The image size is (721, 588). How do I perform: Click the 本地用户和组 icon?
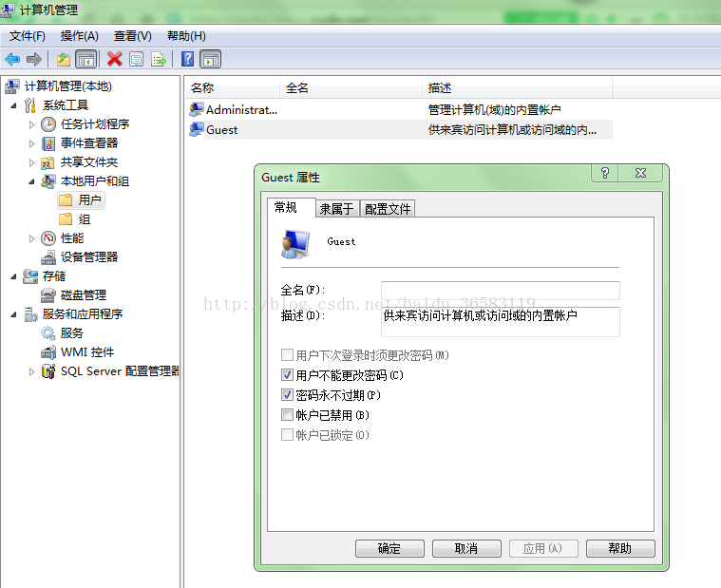tap(47, 181)
